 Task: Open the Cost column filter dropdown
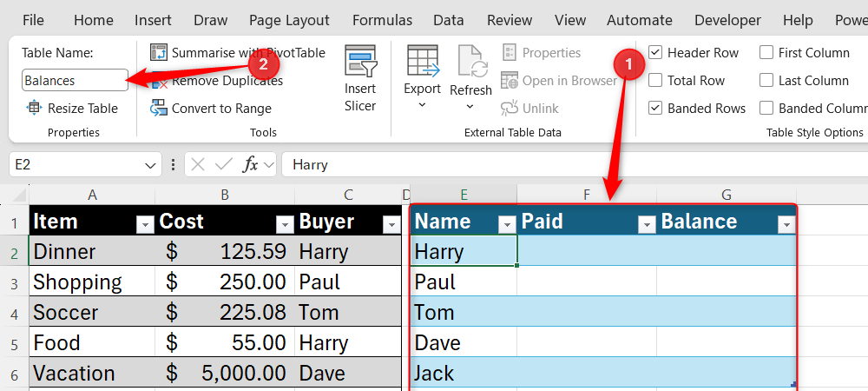(285, 224)
